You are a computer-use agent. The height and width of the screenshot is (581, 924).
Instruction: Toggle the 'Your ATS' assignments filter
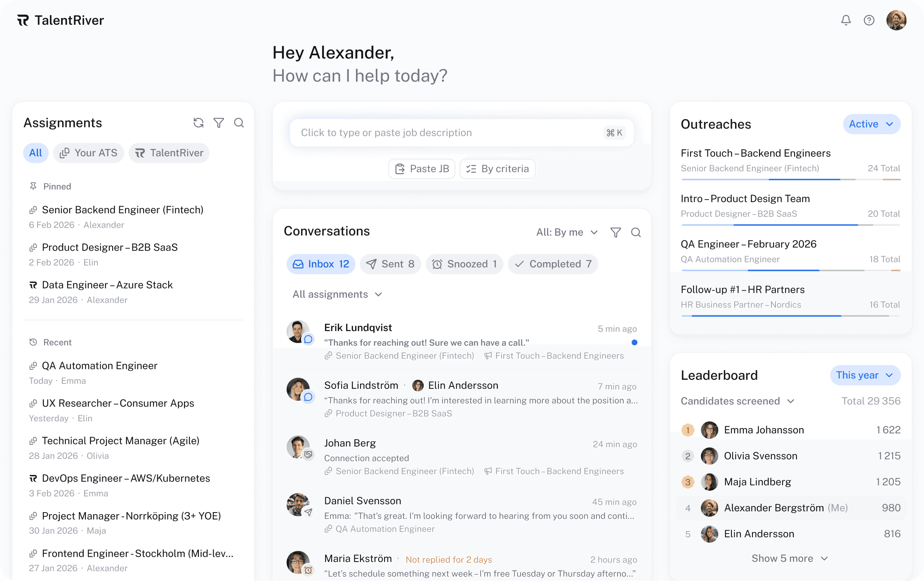click(88, 153)
